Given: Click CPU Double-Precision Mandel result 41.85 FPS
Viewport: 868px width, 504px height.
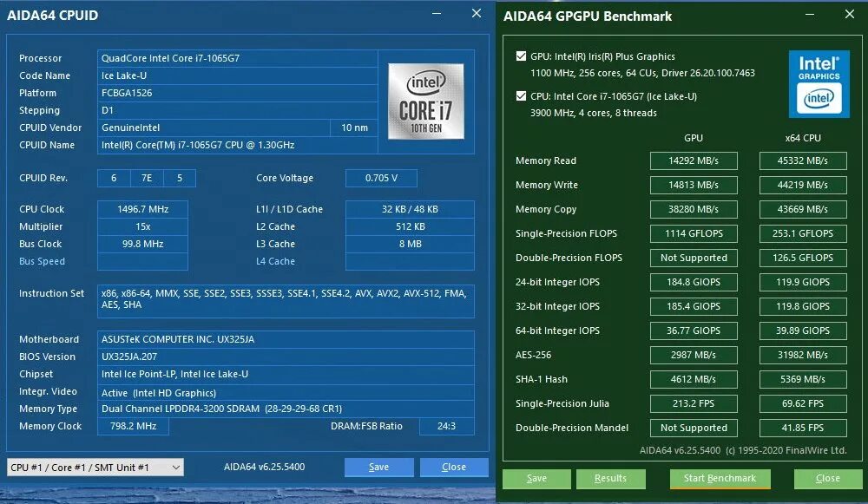Looking at the screenshot, I should point(803,429).
